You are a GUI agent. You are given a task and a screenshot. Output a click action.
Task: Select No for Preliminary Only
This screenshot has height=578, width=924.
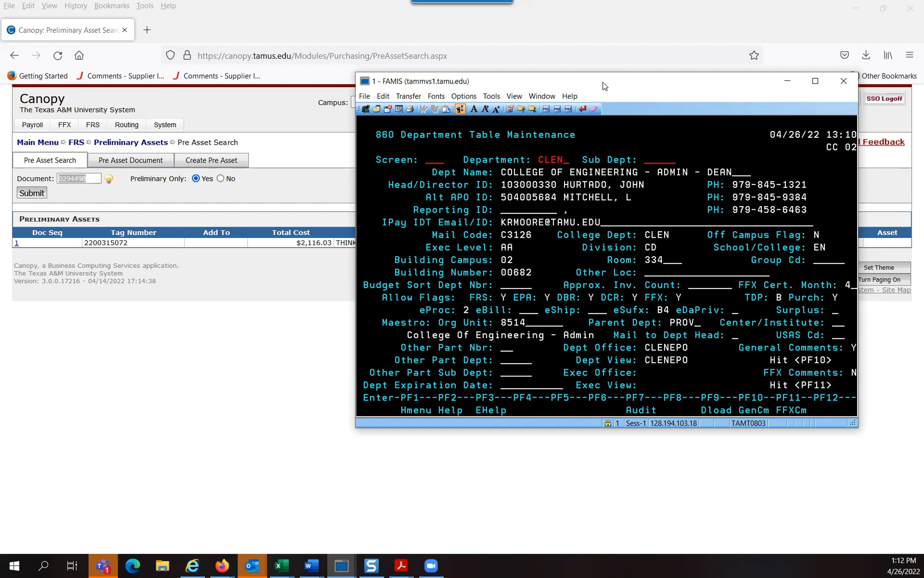pyautogui.click(x=220, y=178)
